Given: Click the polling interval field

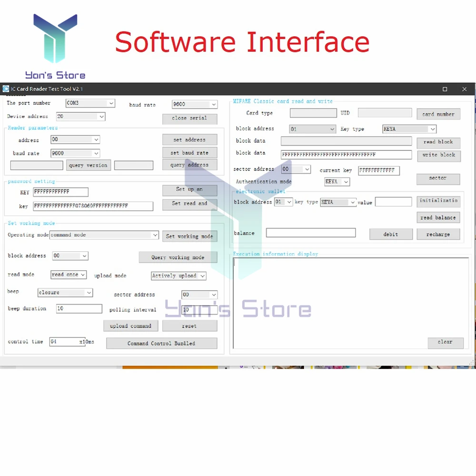Looking at the screenshot, I should pyautogui.click(x=199, y=310).
